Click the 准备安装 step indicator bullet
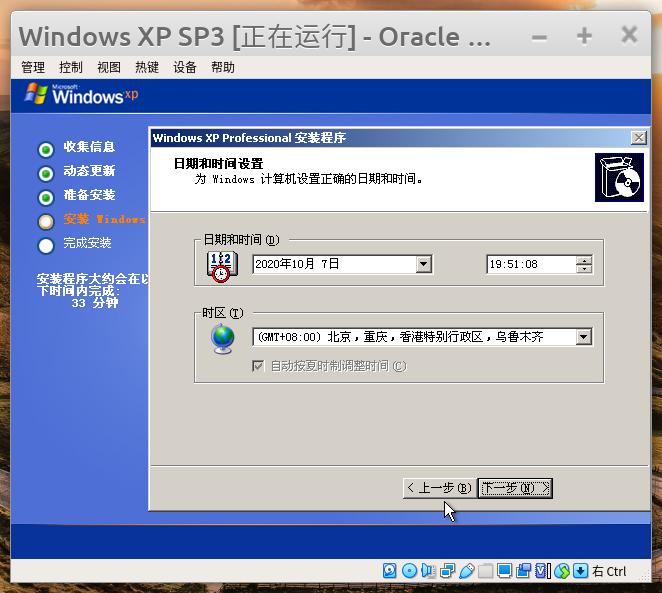This screenshot has width=662, height=593. click(46, 198)
